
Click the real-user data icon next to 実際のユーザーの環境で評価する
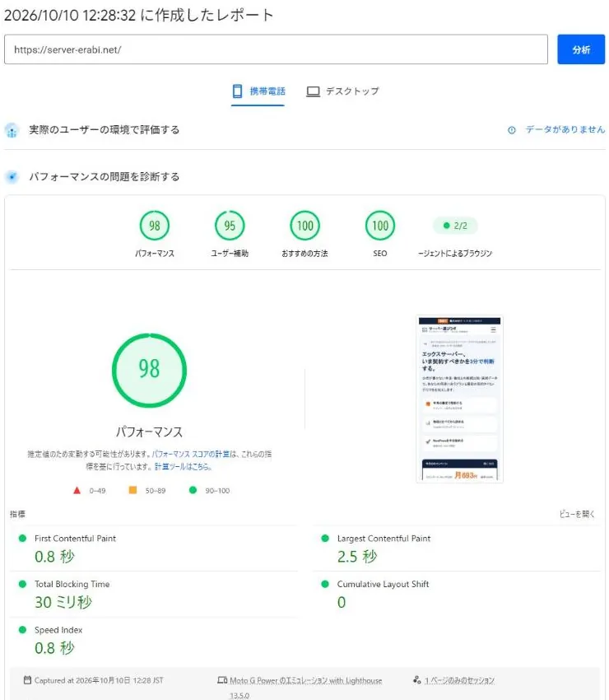click(12, 130)
